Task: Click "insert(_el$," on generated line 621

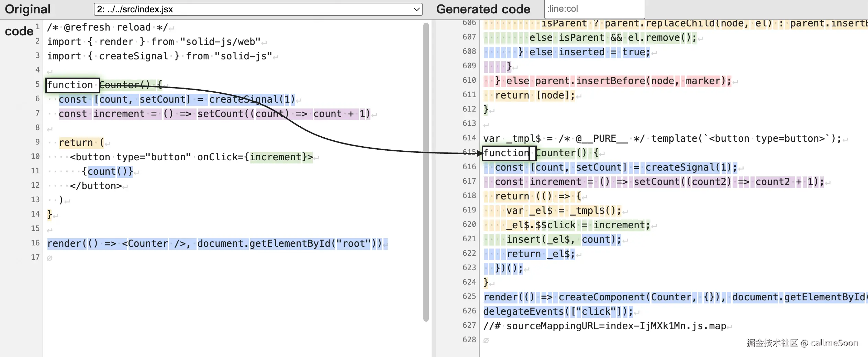Action: tap(541, 239)
